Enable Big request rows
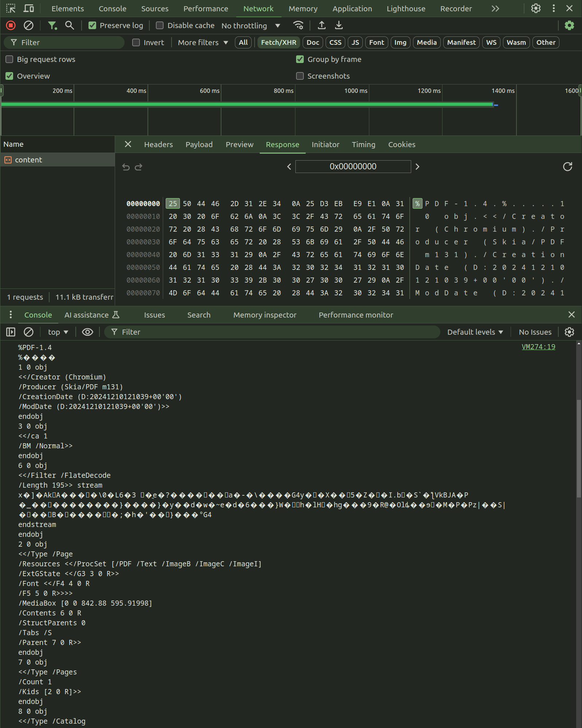 pyautogui.click(x=9, y=59)
